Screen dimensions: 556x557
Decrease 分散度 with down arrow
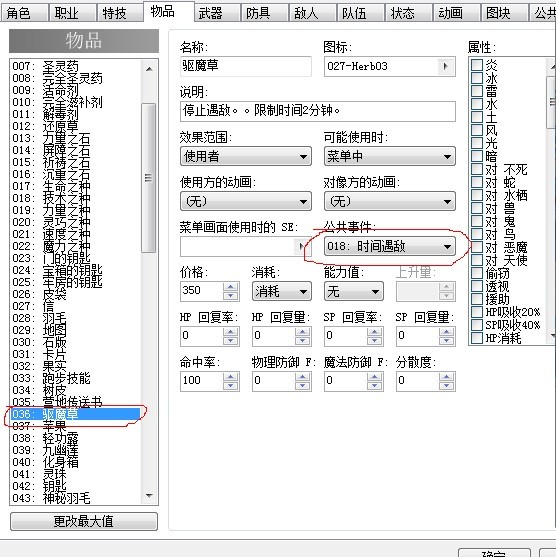447,385
